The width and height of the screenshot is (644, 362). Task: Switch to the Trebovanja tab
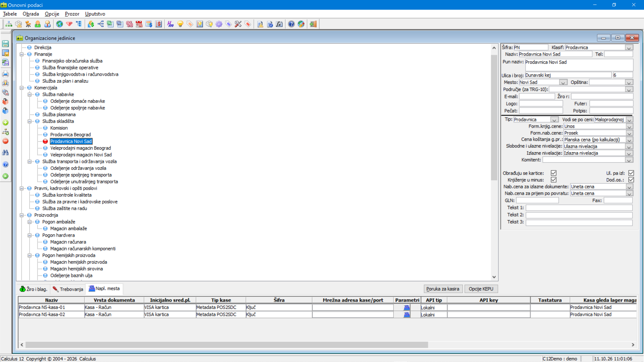click(68, 289)
